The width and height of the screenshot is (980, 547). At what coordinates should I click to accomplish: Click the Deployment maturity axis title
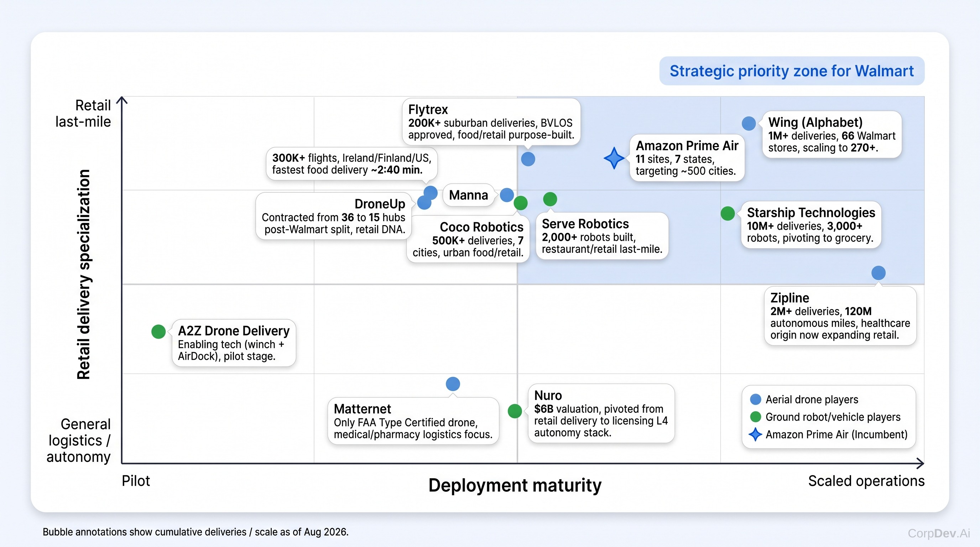tap(515, 485)
